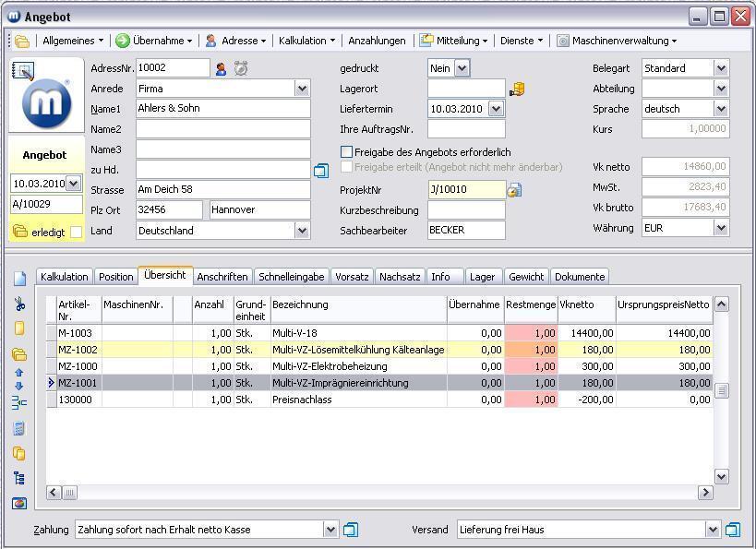Open the Zahlung payment terms dropdown

(x=331, y=530)
